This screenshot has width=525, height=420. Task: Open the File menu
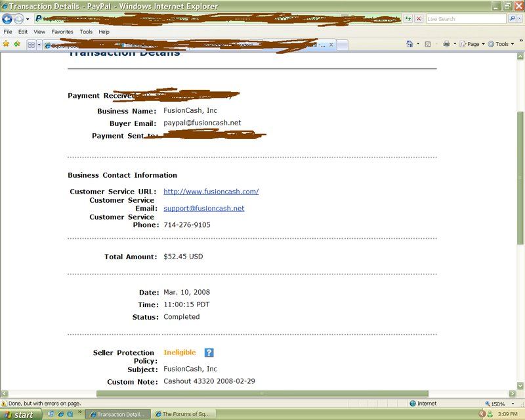pyautogui.click(x=8, y=31)
